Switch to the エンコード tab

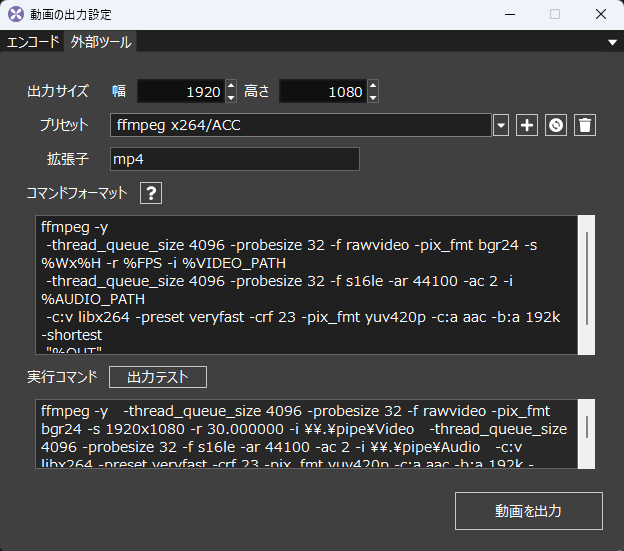click(33, 42)
